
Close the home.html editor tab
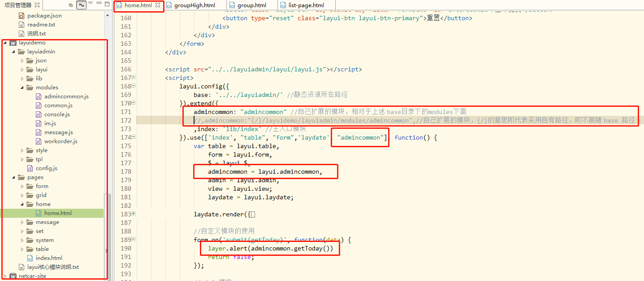tap(157, 5)
